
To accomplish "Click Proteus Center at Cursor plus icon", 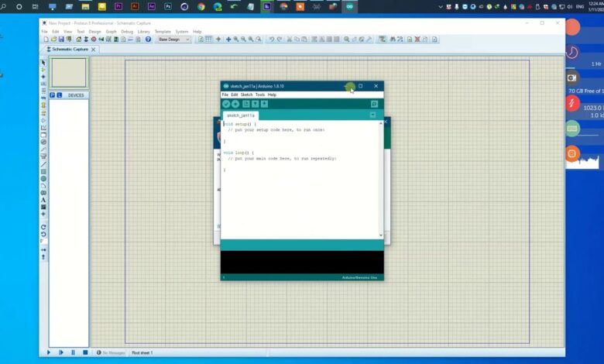I will click(228, 39).
